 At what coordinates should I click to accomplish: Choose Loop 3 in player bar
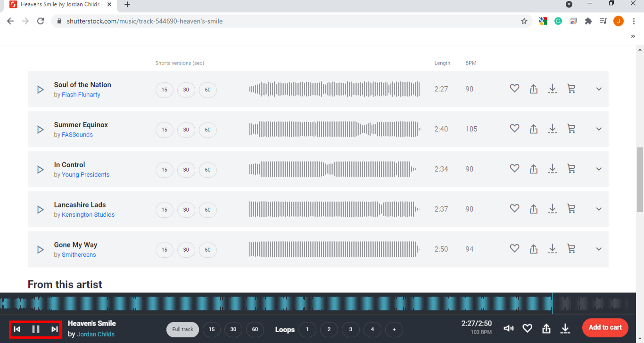click(351, 329)
